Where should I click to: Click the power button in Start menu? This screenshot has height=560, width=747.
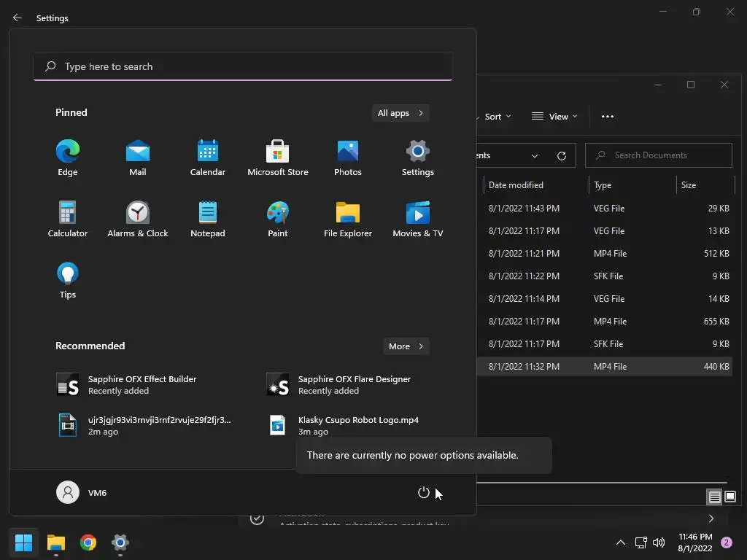click(424, 492)
